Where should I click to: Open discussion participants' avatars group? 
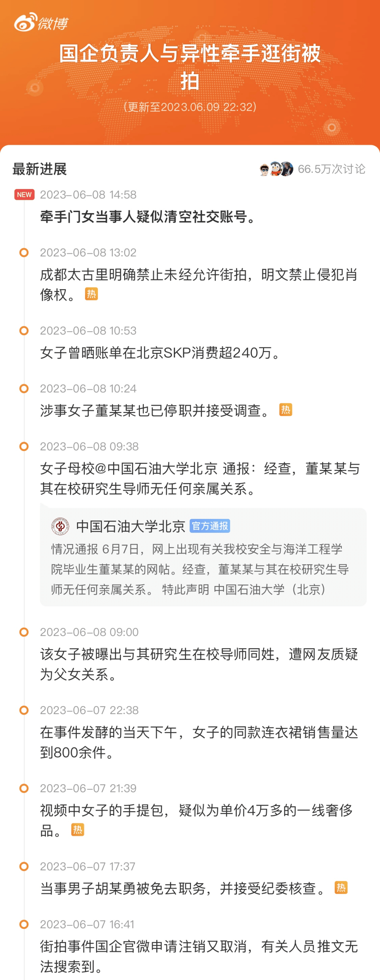pyautogui.click(x=277, y=169)
